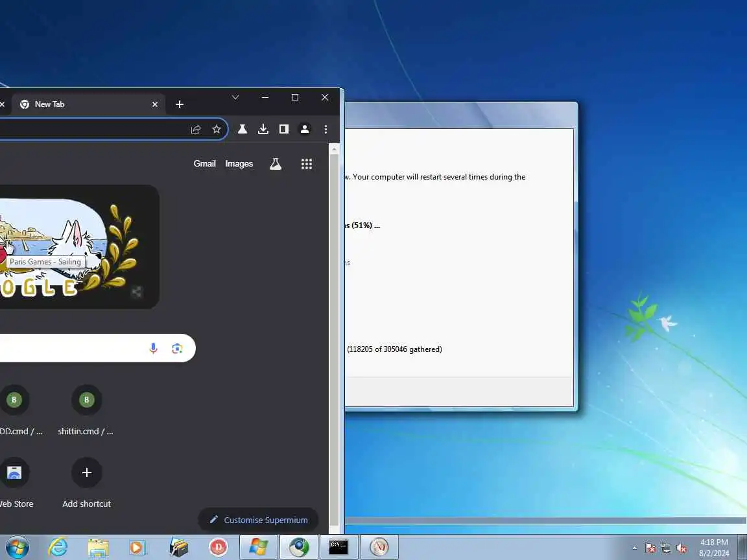
Task: Click Customise Supermium button
Action: 258,520
